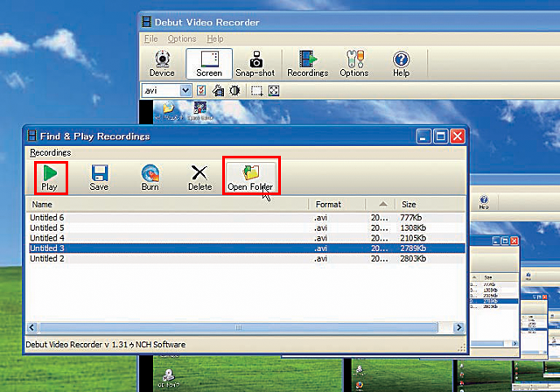The height and width of the screenshot is (392, 560).
Task: Click the horizontal scrollbar right arrow
Action: 458,327
